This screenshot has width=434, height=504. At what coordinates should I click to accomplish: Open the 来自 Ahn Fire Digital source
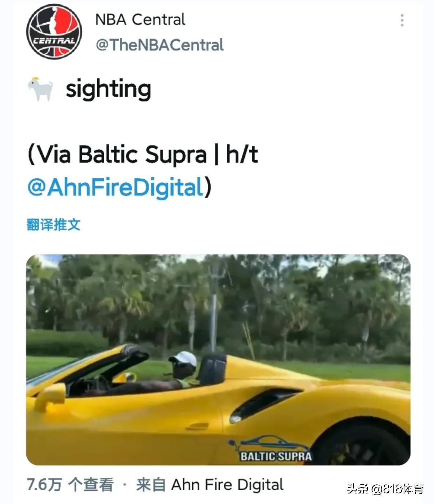(x=210, y=485)
